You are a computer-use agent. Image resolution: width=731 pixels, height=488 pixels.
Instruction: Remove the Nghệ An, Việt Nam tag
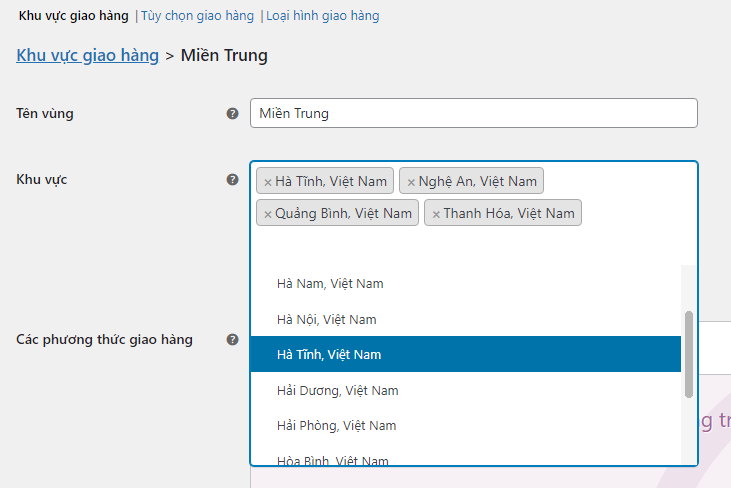411,182
